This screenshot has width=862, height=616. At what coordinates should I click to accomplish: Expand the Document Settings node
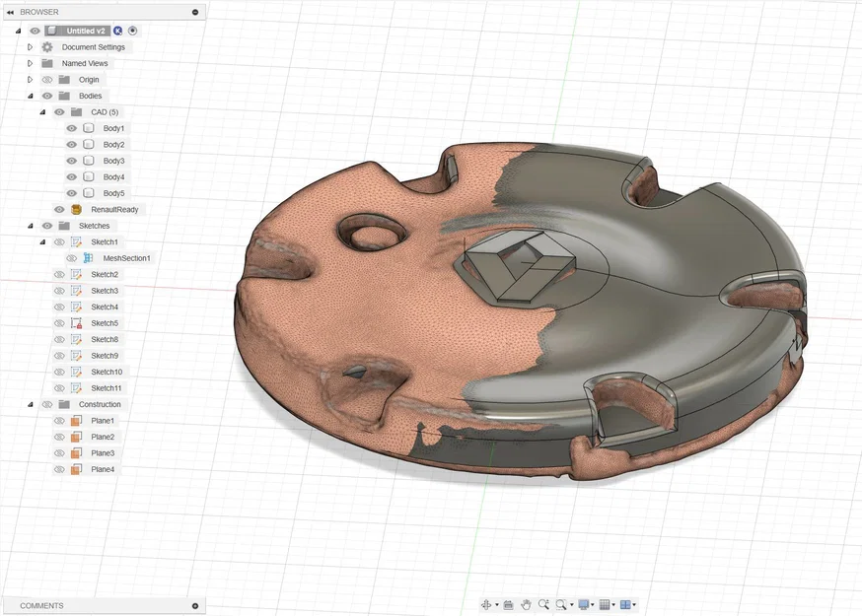pyautogui.click(x=31, y=47)
